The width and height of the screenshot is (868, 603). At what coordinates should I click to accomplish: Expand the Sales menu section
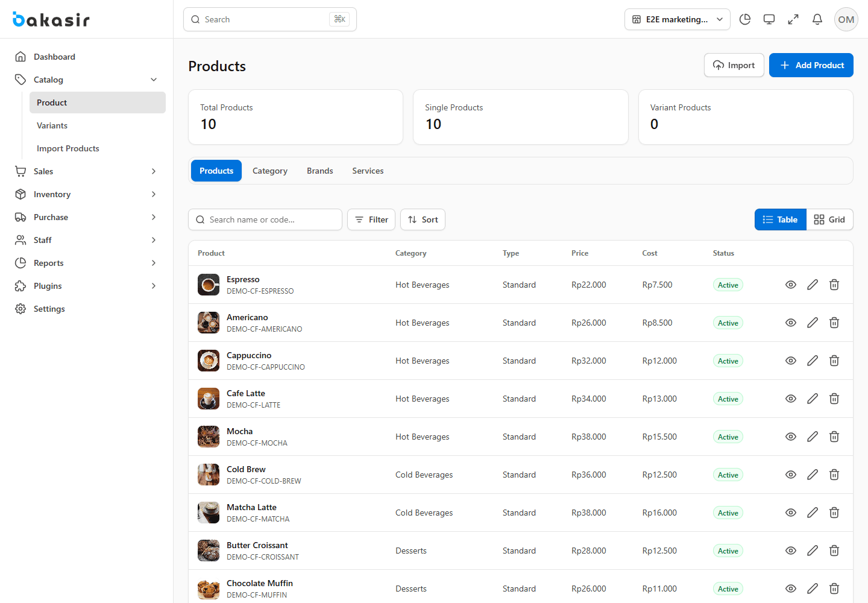[87, 171]
